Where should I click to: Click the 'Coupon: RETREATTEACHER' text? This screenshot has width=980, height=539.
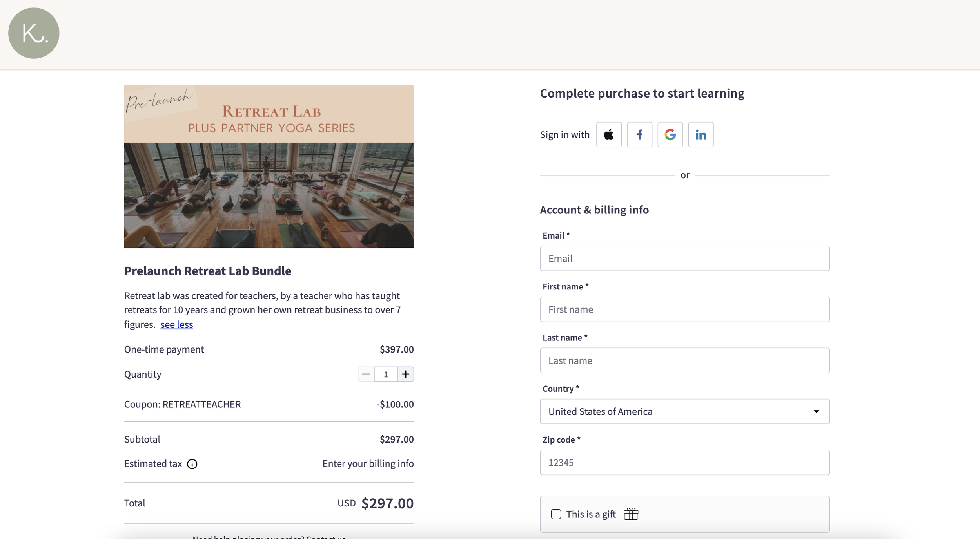pyautogui.click(x=182, y=404)
